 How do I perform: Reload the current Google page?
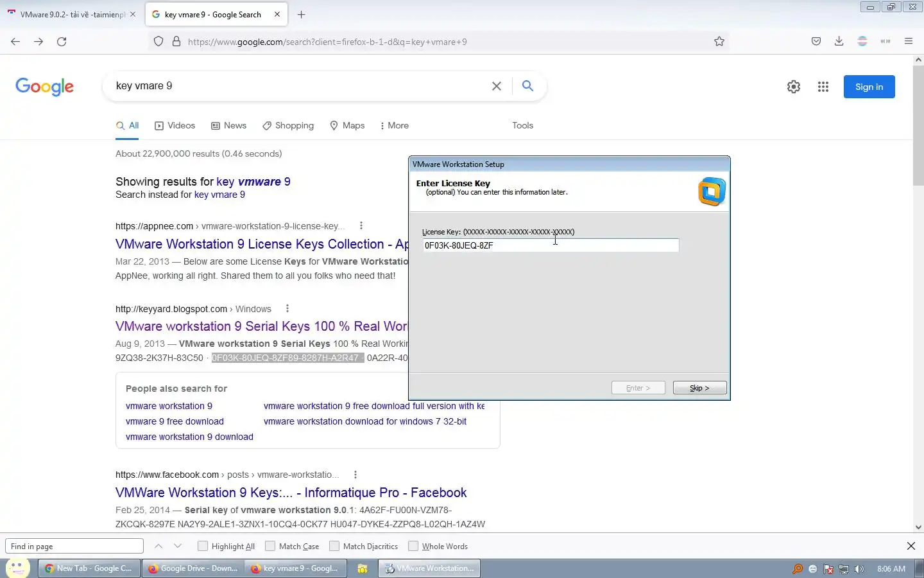(62, 42)
